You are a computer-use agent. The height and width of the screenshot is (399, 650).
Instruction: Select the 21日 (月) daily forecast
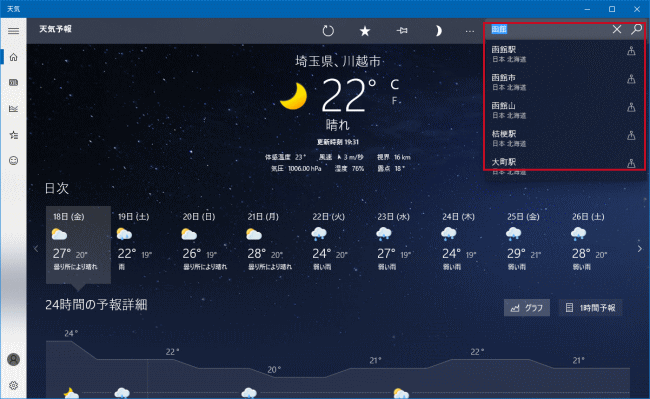click(x=273, y=244)
